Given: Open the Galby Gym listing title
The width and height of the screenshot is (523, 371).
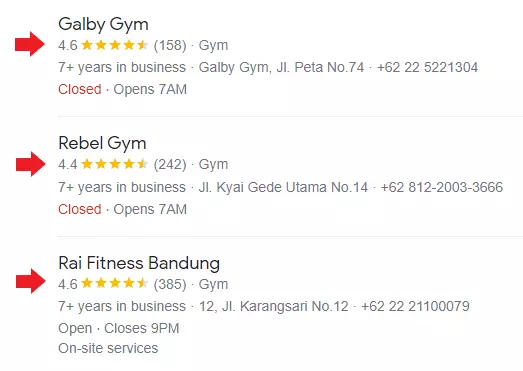Looking at the screenshot, I should 103,25.
